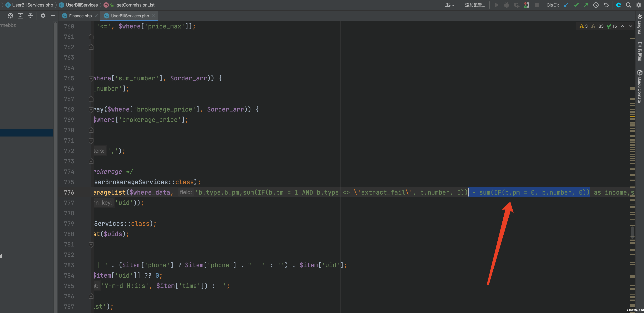
Task: Open Git history clock icon
Action: click(596, 5)
